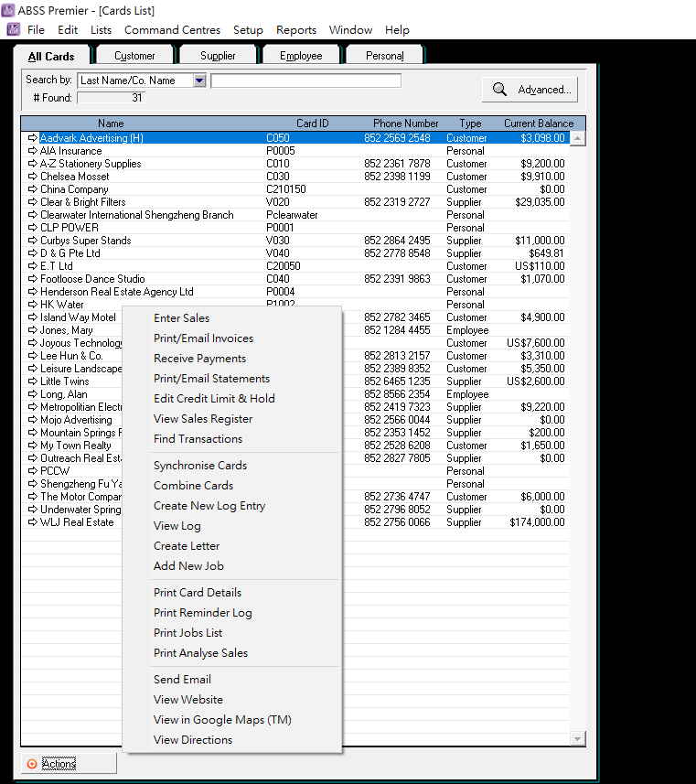Sort by the Card ID column header

pos(313,124)
